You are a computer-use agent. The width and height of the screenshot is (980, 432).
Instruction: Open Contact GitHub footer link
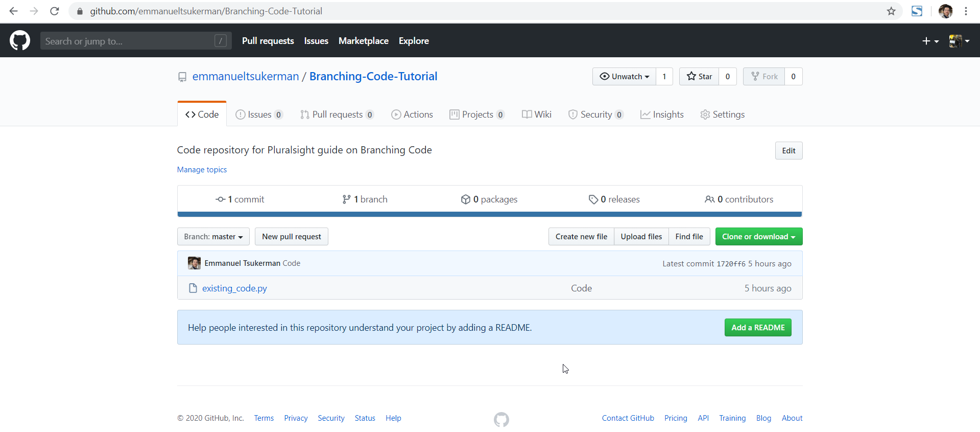pos(628,418)
